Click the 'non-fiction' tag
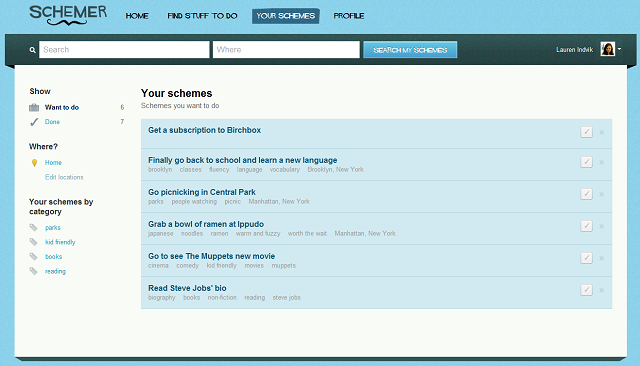This screenshot has width=640, height=366. (222, 297)
